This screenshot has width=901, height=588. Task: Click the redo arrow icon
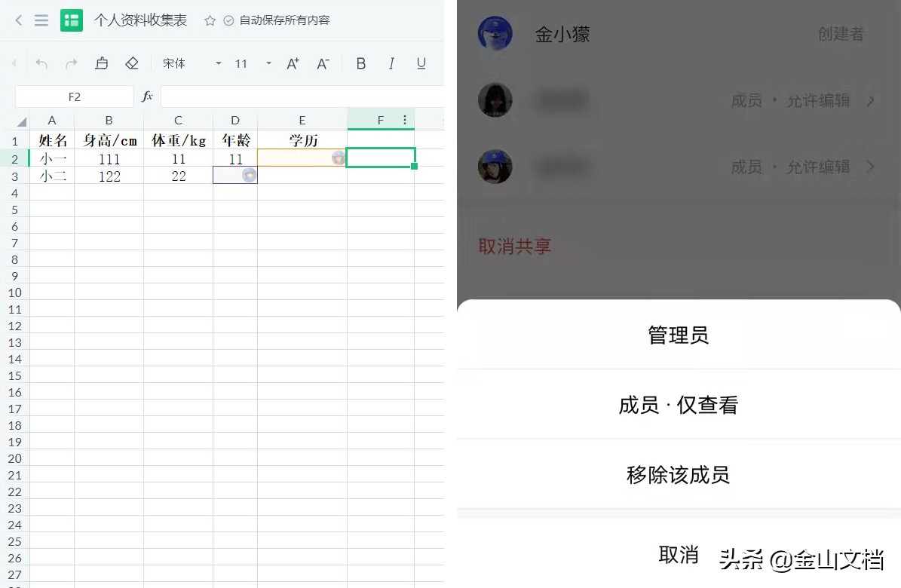72,63
